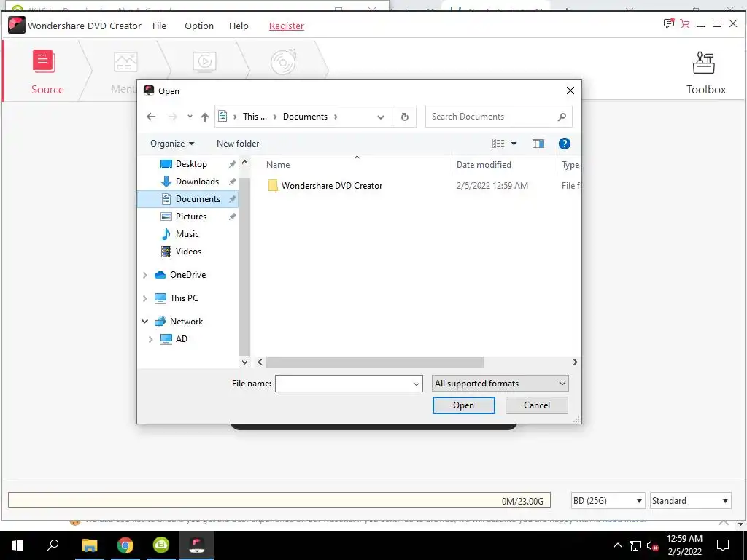
Task: Open the green downloader app on taskbar
Action: click(161, 545)
